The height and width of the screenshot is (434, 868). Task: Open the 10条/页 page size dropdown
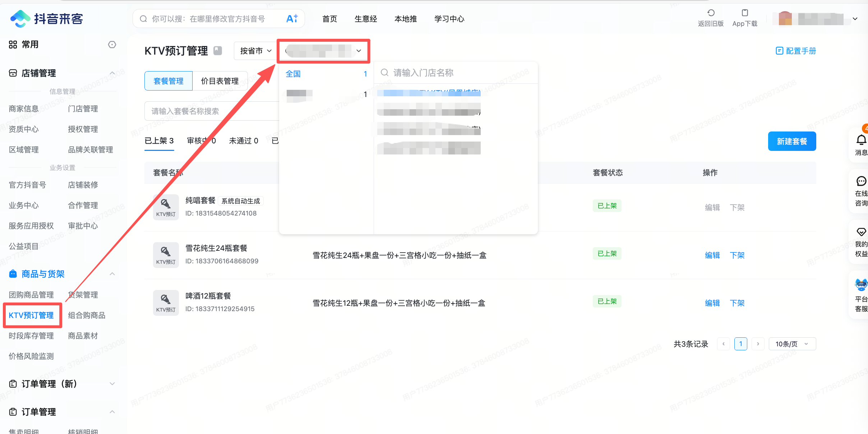click(792, 344)
